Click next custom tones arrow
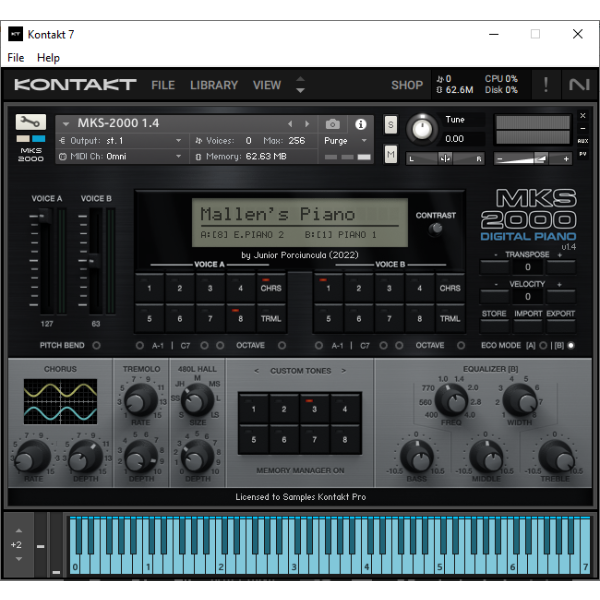Screen dimensions: 600x600 coord(344,370)
